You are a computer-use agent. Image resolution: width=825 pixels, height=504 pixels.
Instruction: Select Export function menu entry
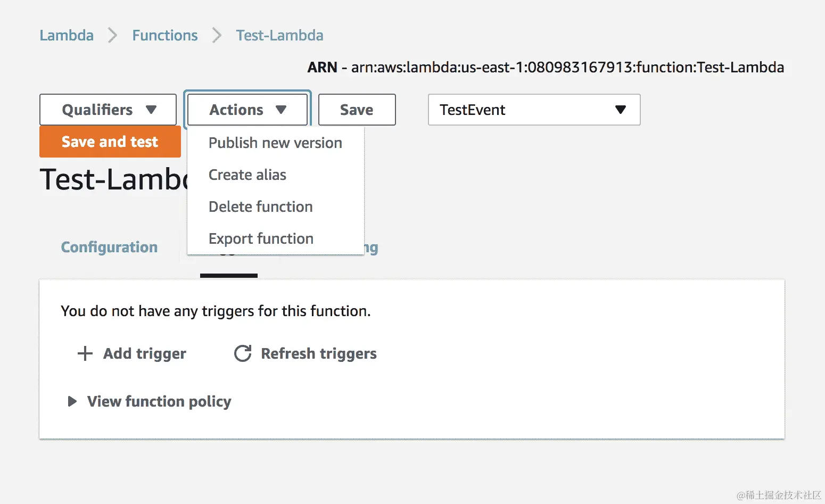[x=261, y=238]
